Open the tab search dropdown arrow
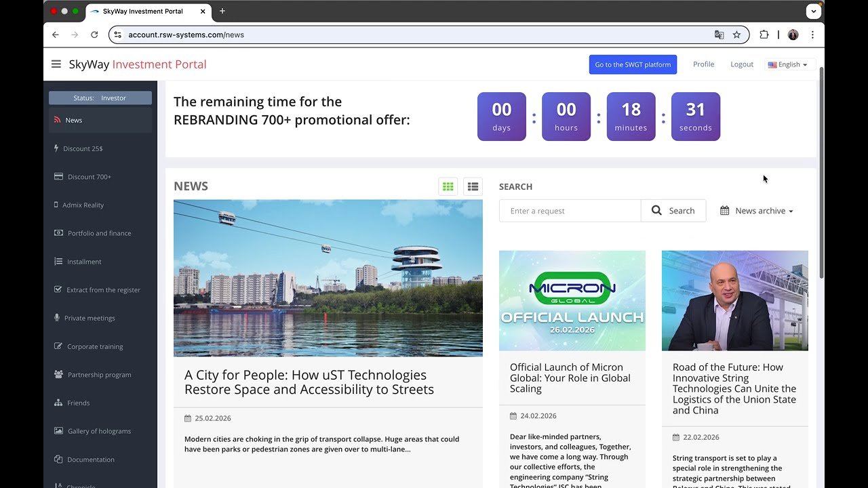Screen dimensions: 868x488 814,11
